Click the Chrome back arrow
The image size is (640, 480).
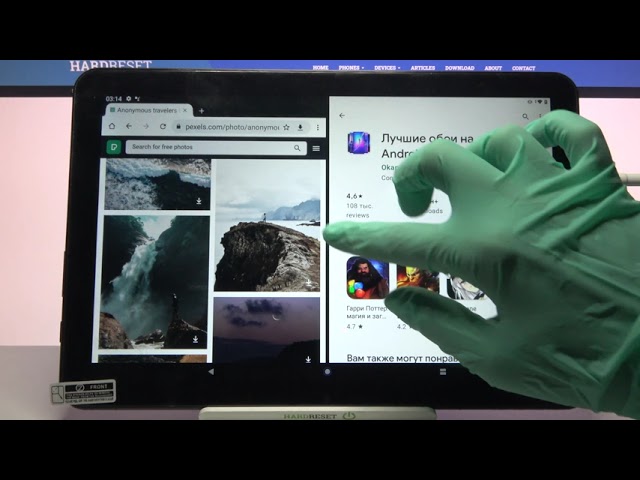129,127
